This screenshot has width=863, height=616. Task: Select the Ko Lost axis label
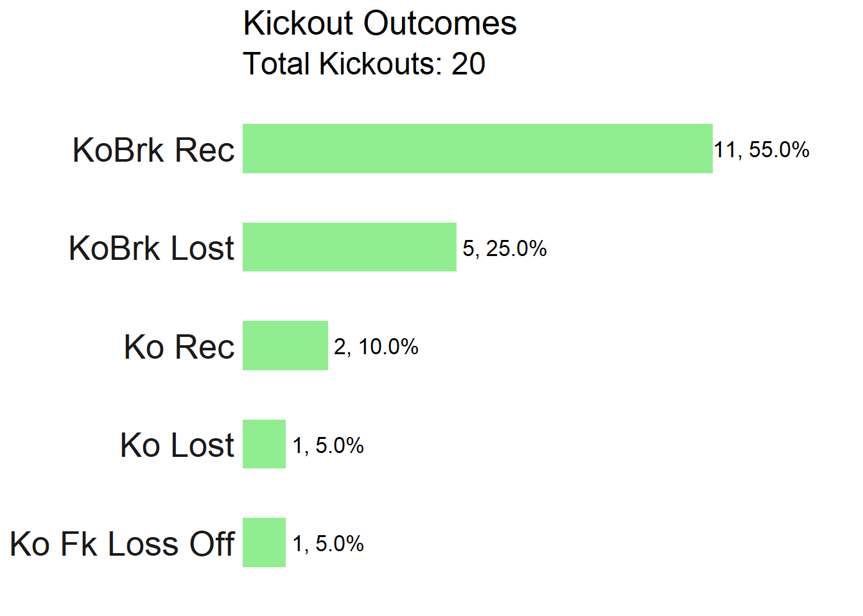(177, 445)
